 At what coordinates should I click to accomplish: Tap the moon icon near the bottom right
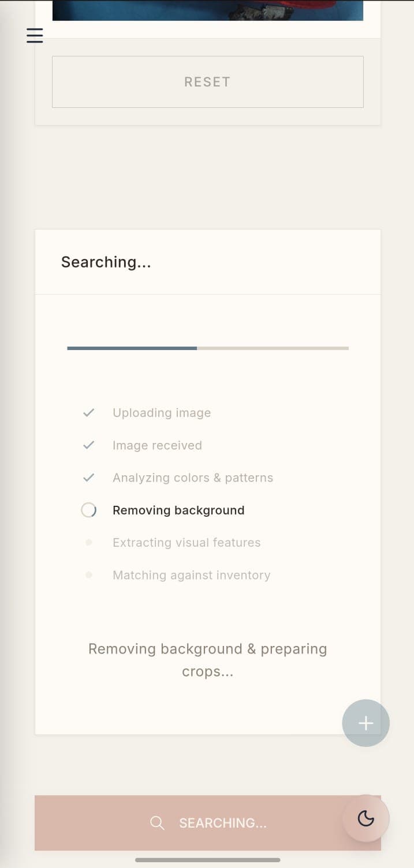tap(365, 818)
